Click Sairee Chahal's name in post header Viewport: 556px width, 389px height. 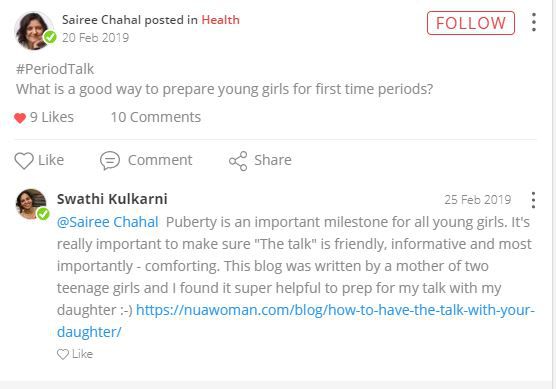[x=101, y=20]
